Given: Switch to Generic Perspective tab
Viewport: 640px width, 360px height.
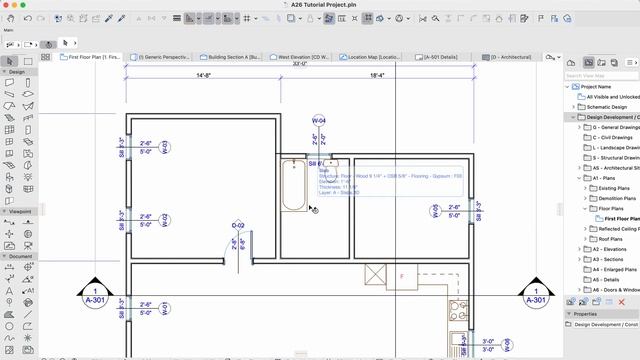Looking at the screenshot, I should point(160,57).
